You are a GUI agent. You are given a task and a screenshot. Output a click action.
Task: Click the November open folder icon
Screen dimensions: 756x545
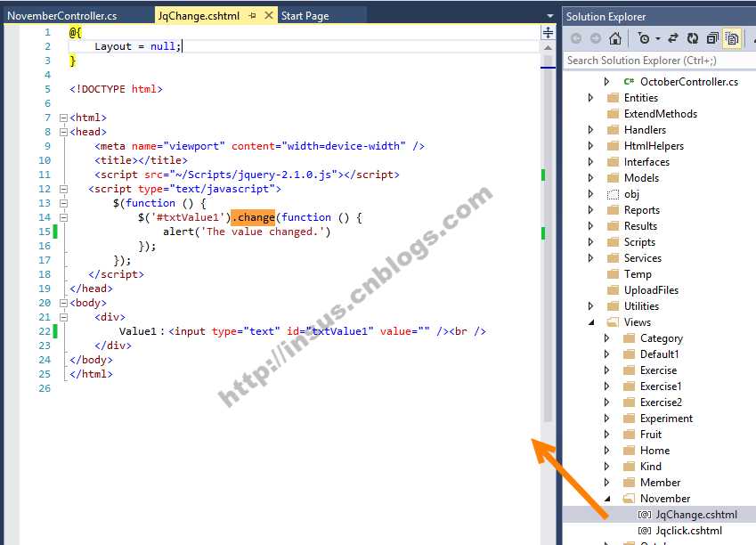pyautogui.click(x=629, y=498)
